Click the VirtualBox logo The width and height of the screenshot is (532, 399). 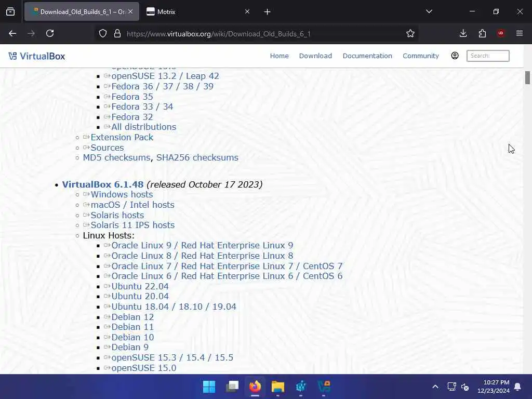click(37, 56)
